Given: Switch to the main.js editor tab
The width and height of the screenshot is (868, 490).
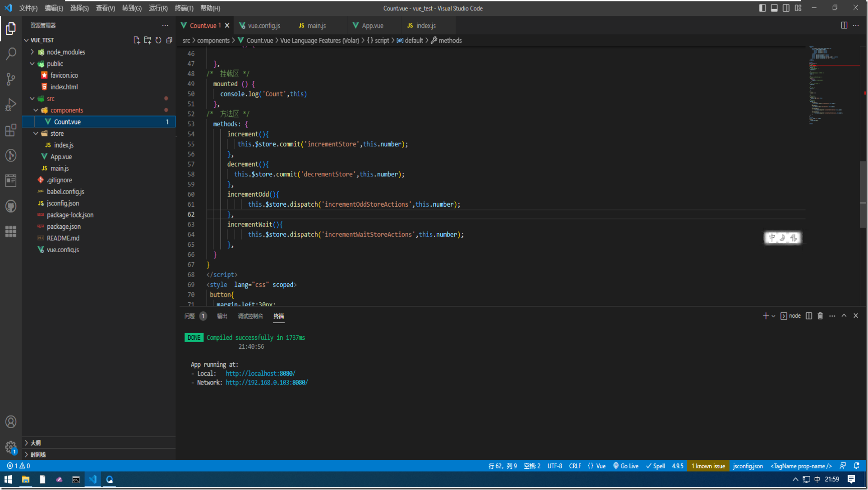Looking at the screenshot, I should point(317,26).
